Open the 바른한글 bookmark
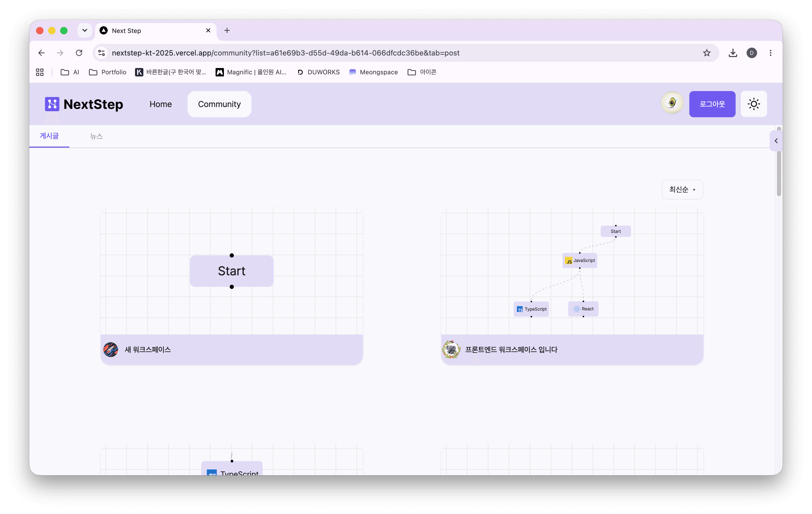812x514 pixels. tap(171, 72)
